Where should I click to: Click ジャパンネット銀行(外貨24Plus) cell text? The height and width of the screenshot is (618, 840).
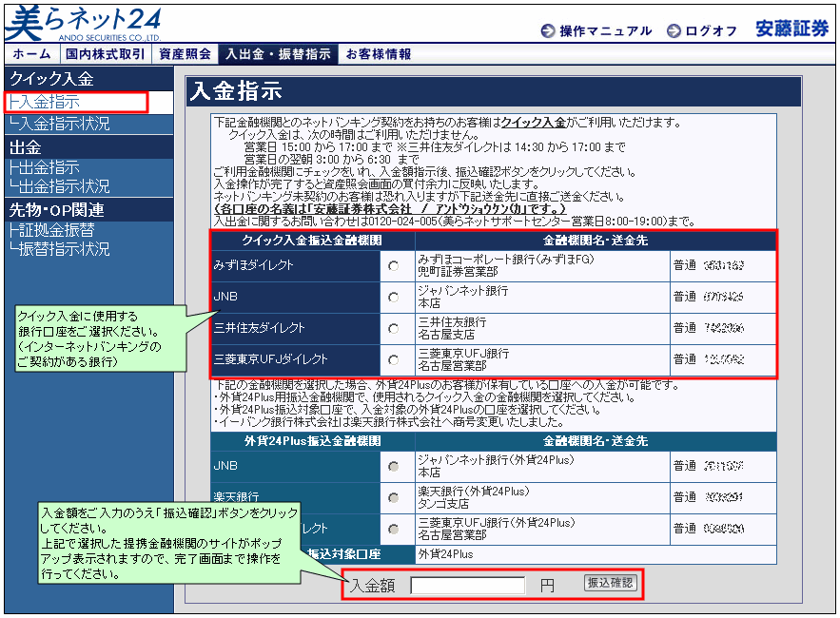496,460
